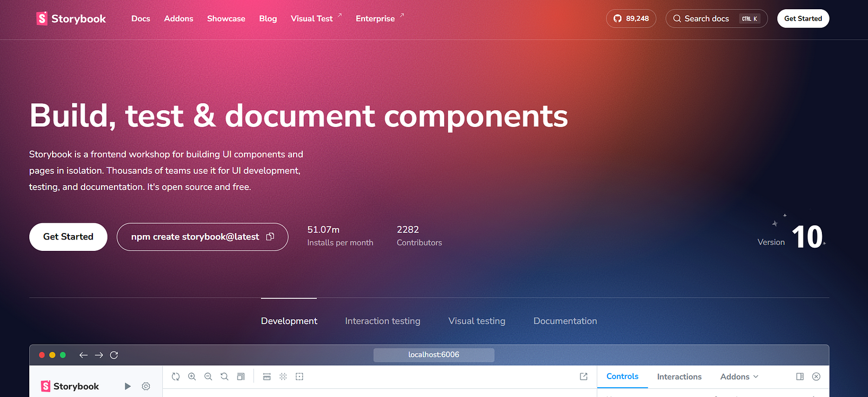Switch to the Controls panel tab
Image resolution: width=868 pixels, height=397 pixels.
tap(622, 376)
